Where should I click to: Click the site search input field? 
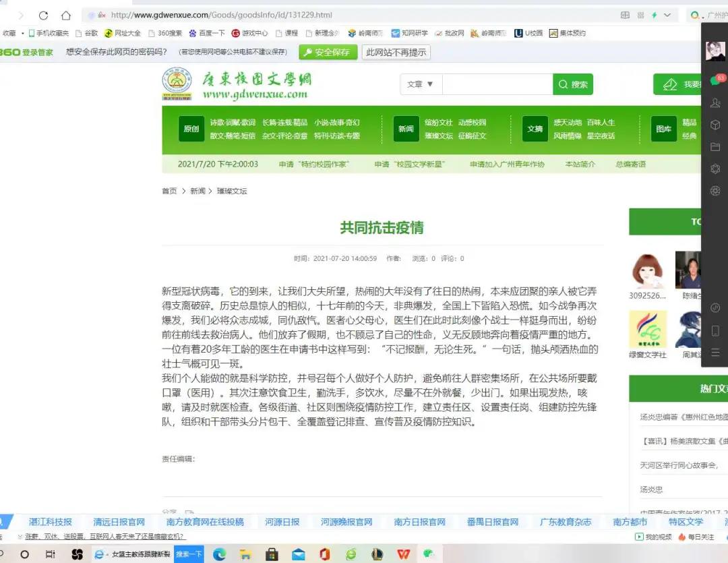497,84
